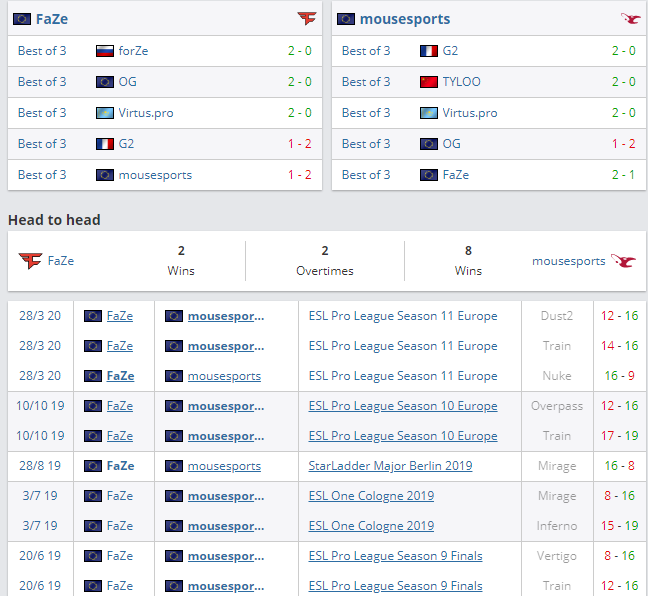The image size is (648, 596).
Task: Select the Nuke map result 16 - 9
Action: tap(619, 376)
